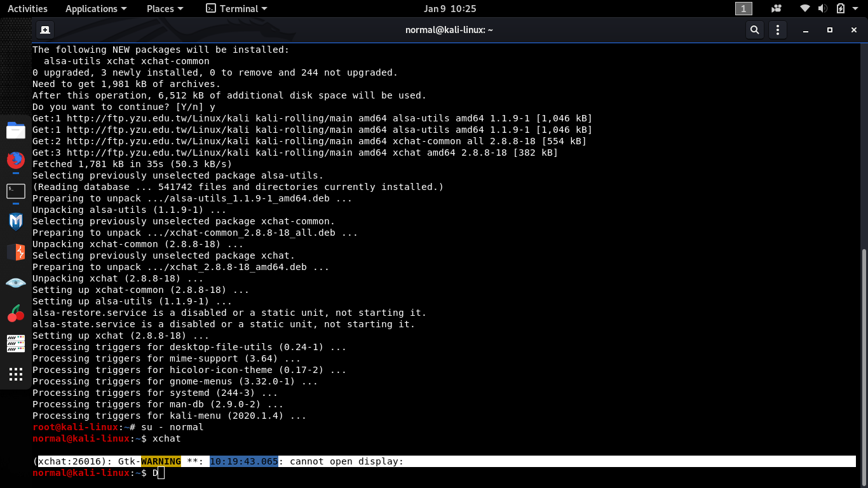Launch Firefox from the dock
Image resolution: width=868 pixels, height=488 pixels.
(16, 160)
